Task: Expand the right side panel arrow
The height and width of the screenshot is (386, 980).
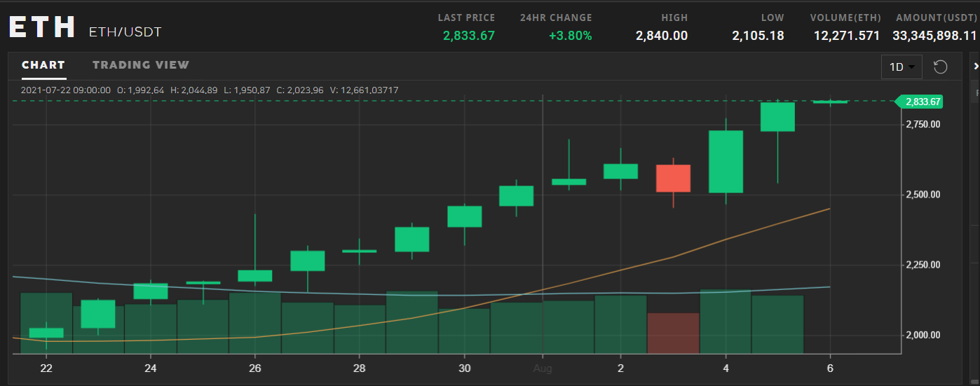Action: coord(976,66)
